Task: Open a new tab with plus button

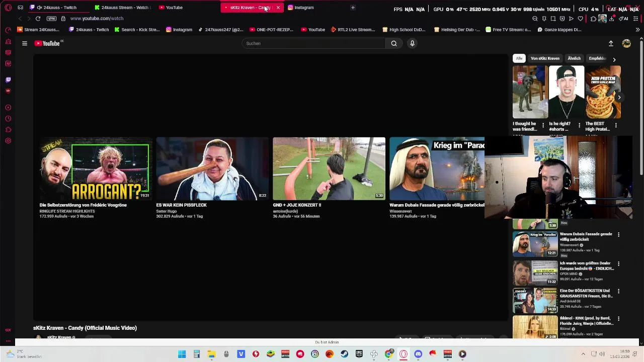Action: tap(353, 8)
